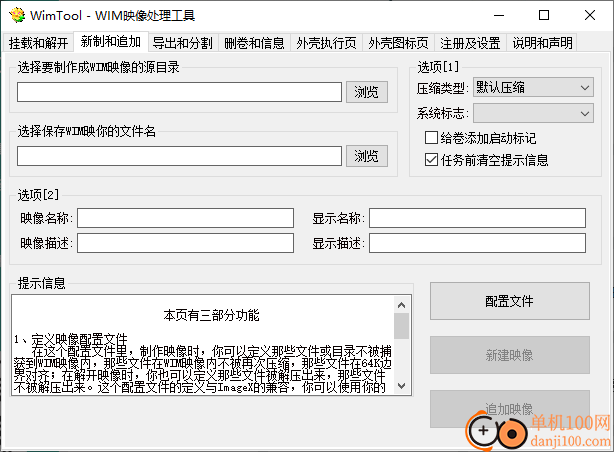Click the 显示名称 input field
The height and width of the screenshot is (452, 614).
coord(477,218)
